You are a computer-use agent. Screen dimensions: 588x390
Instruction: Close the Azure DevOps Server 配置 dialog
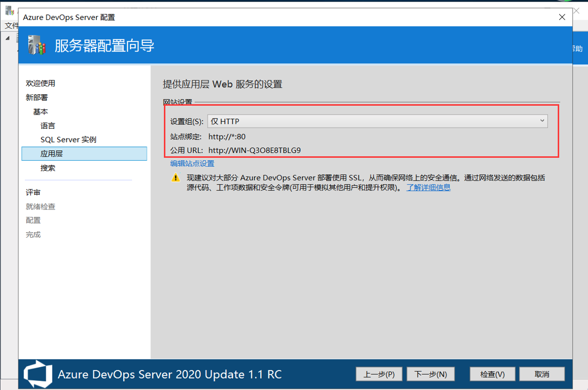click(562, 17)
